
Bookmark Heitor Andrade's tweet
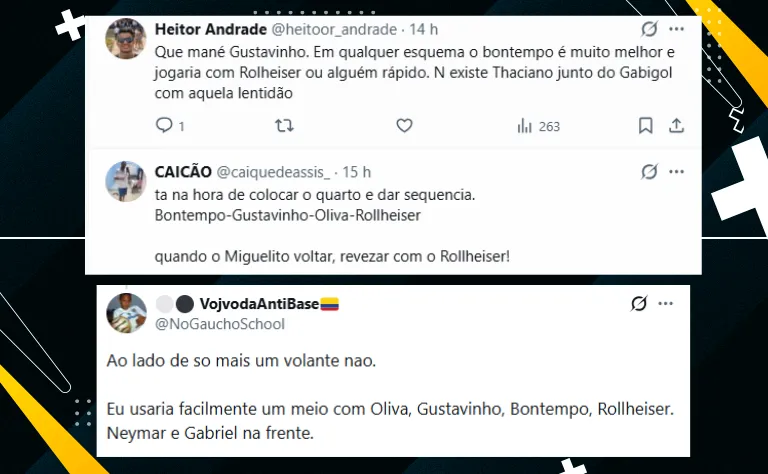click(x=646, y=126)
